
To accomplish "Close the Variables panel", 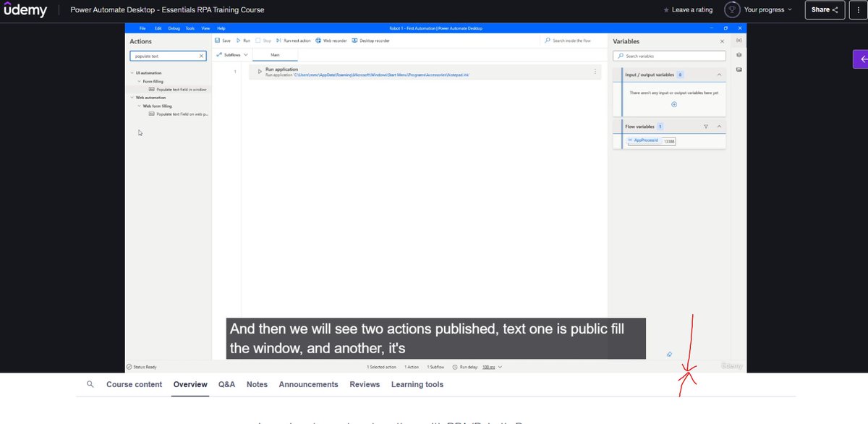I will 722,42.
